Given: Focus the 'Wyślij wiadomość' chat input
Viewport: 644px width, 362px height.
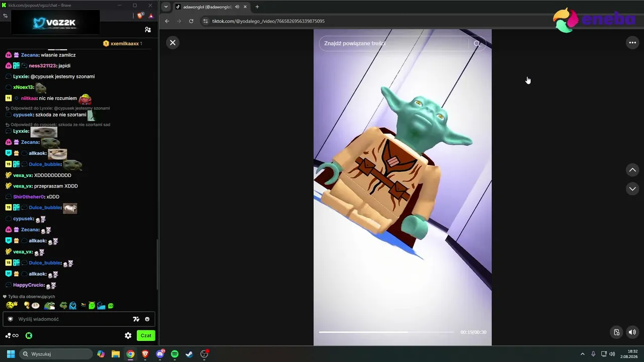Looking at the screenshot, I should [x=73, y=319].
